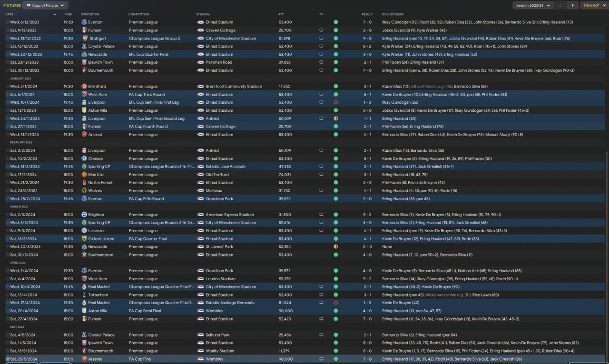Click the Arsenal badge on FA Cup Final row
609x364 pixels.
click(84, 359)
